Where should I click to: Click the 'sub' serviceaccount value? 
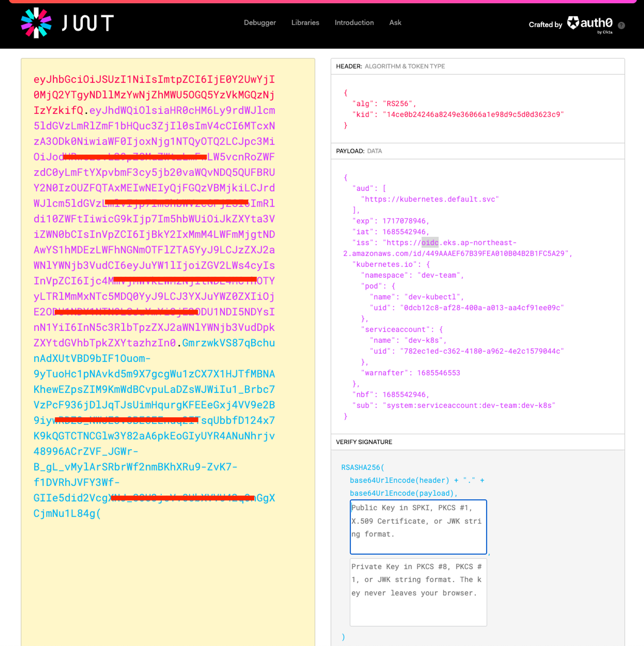(x=469, y=405)
